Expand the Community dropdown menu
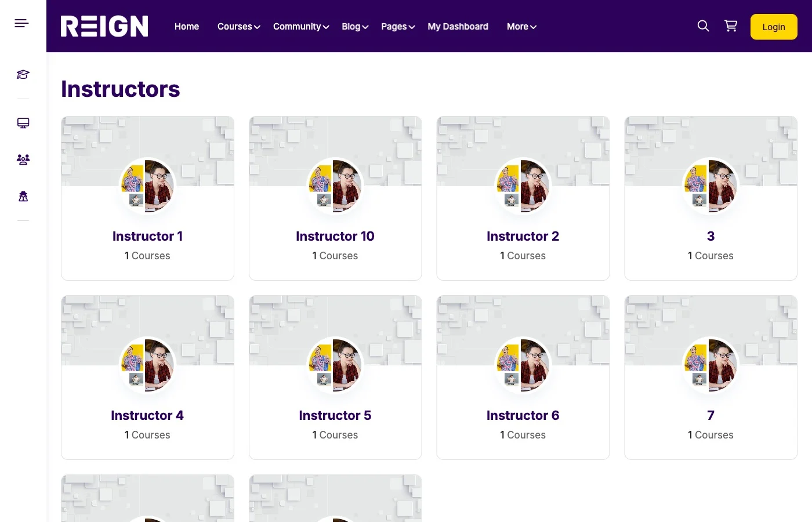 tap(301, 27)
